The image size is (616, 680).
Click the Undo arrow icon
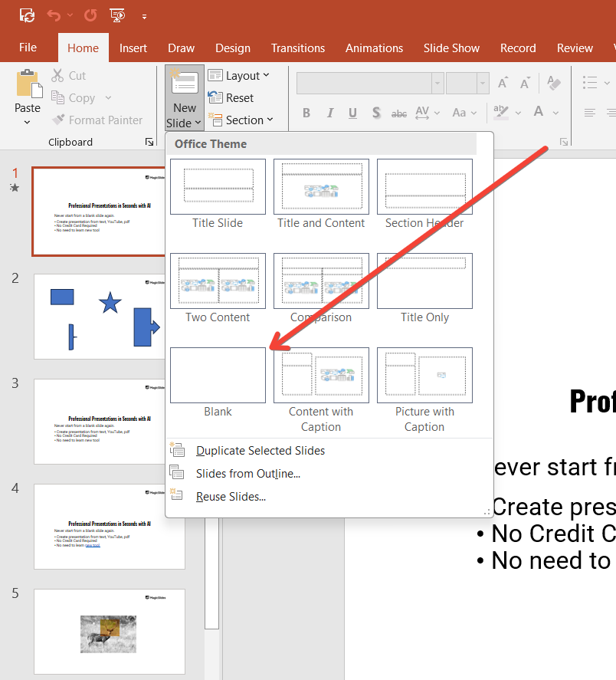click(54, 16)
